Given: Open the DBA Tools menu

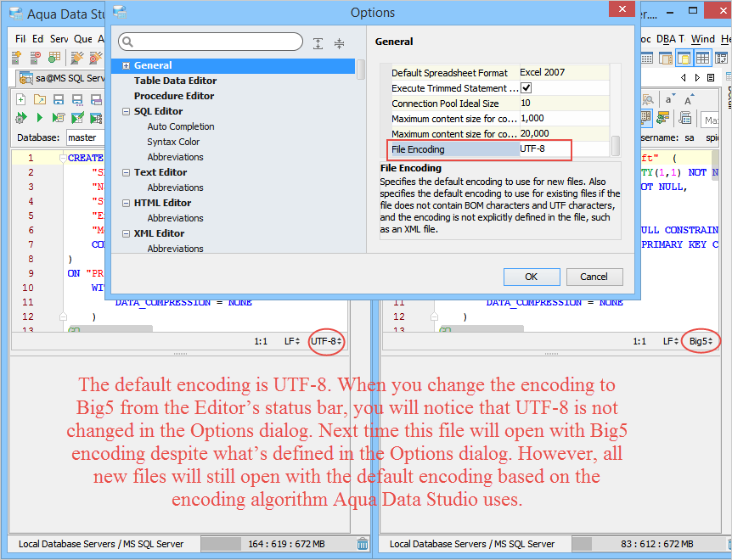Looking at the screenshot, I should 670,39.
